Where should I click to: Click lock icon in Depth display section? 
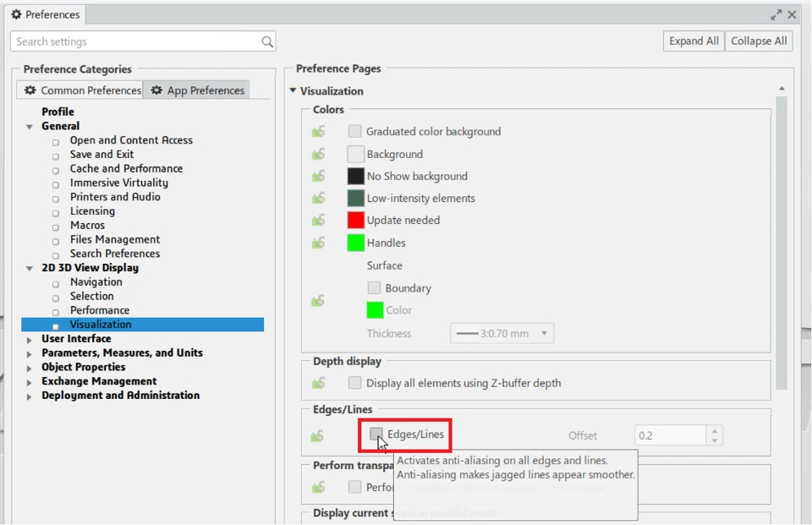(x=318, y=383)
